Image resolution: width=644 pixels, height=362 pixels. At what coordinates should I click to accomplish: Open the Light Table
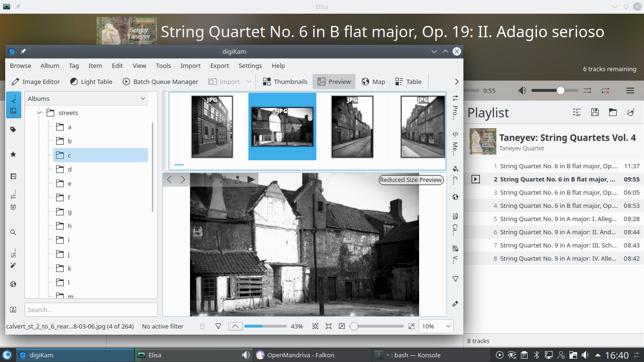pyautogui.click(x=91, y=82)
